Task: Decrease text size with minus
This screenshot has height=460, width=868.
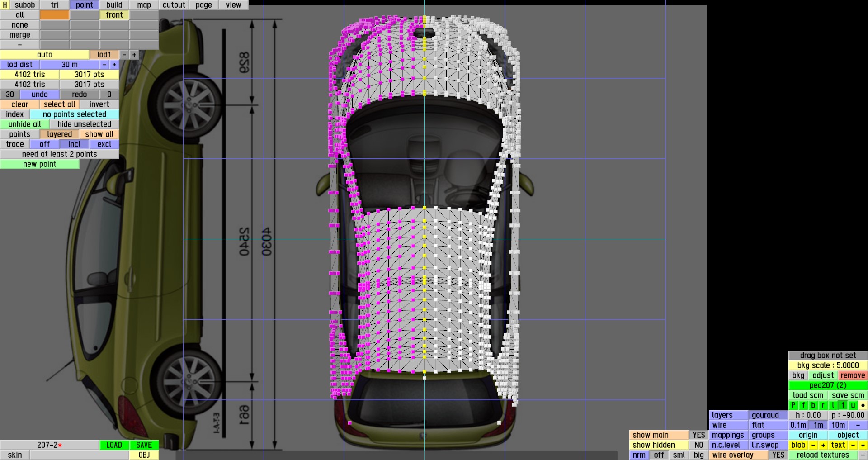Action: (x=853, y=445)
